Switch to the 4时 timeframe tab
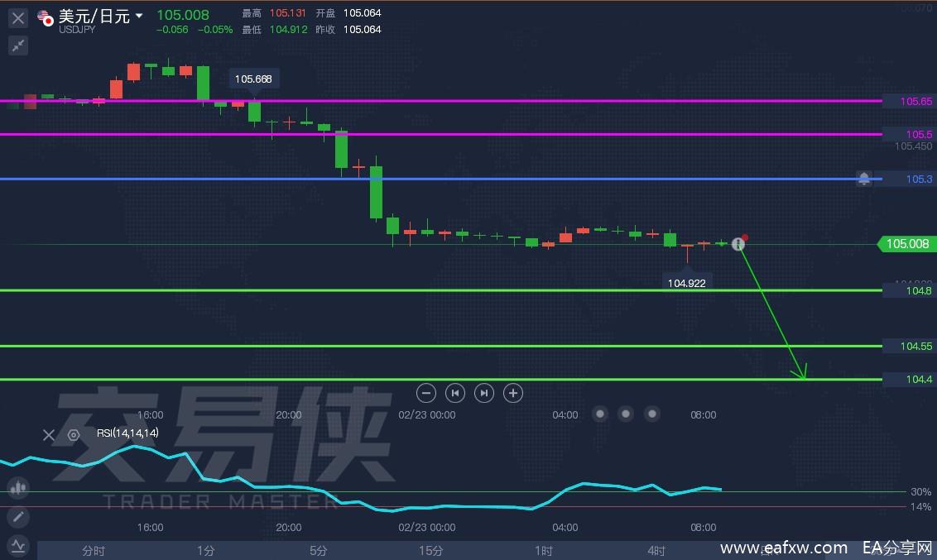This screenshot has height=560, width=937. (x=656, y=550)
